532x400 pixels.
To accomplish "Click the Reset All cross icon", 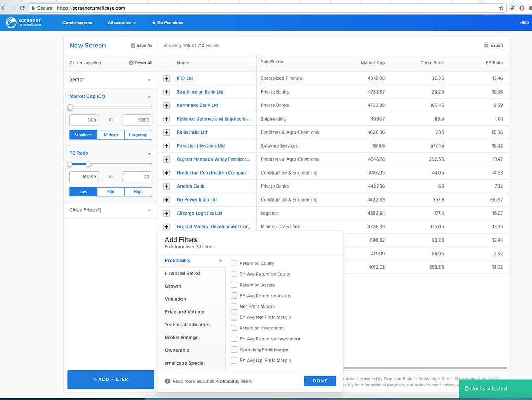I will (x=131, y=63).
